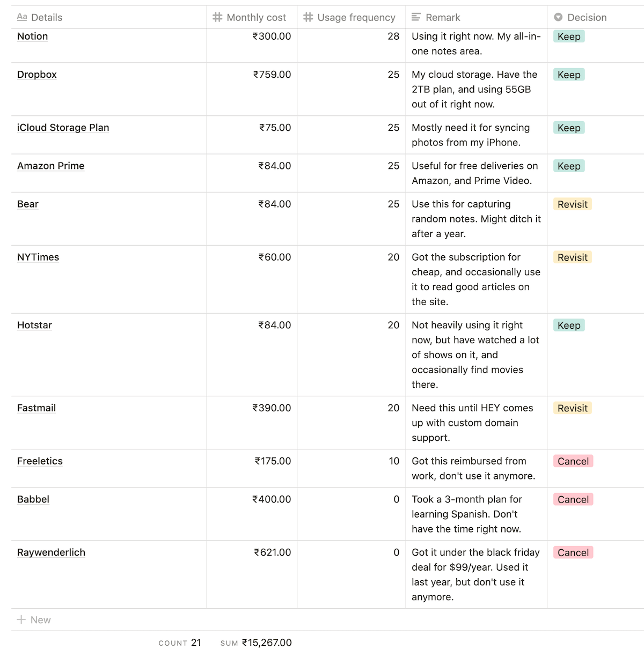
Task: Open the Remark column header menu
Action: coord(443,17)
